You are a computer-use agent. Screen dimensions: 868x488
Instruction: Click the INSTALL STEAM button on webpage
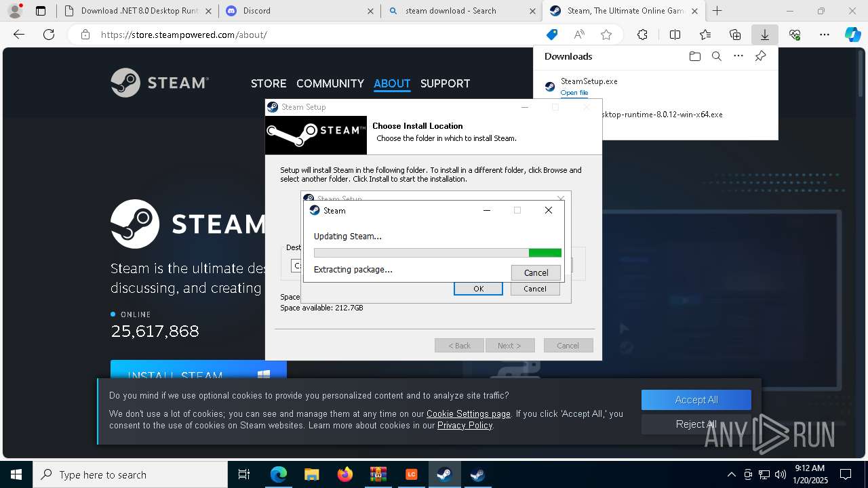199,375
